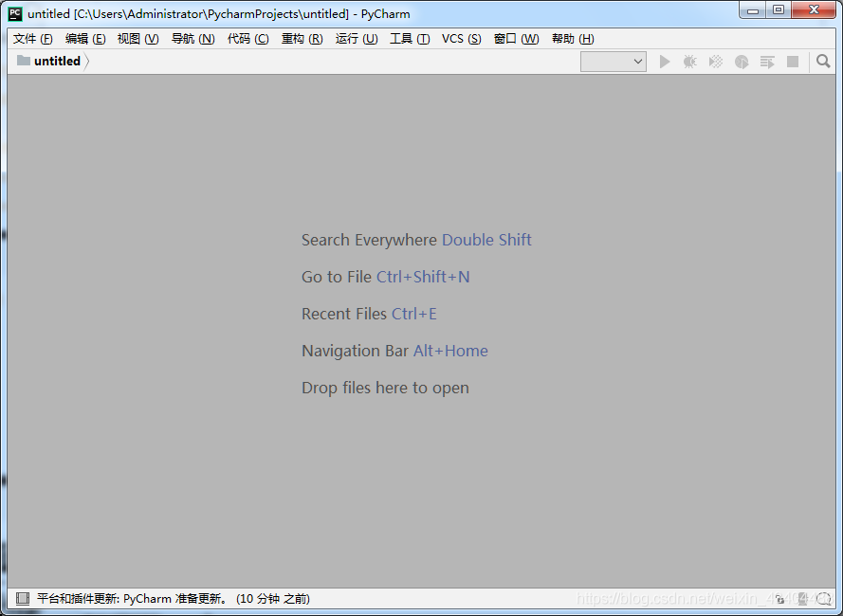The height and width of the screenshot is (616, 843).
Task: Click the notifications bubble icon in status bar
Action: (x=824, y=599)
